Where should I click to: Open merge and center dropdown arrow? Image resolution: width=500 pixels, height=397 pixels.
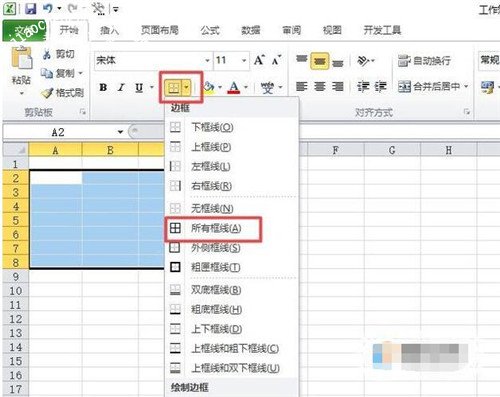(466, 87)
